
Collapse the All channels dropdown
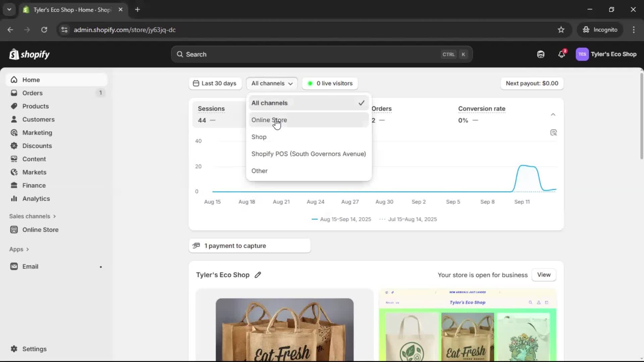tap(272, 83)
